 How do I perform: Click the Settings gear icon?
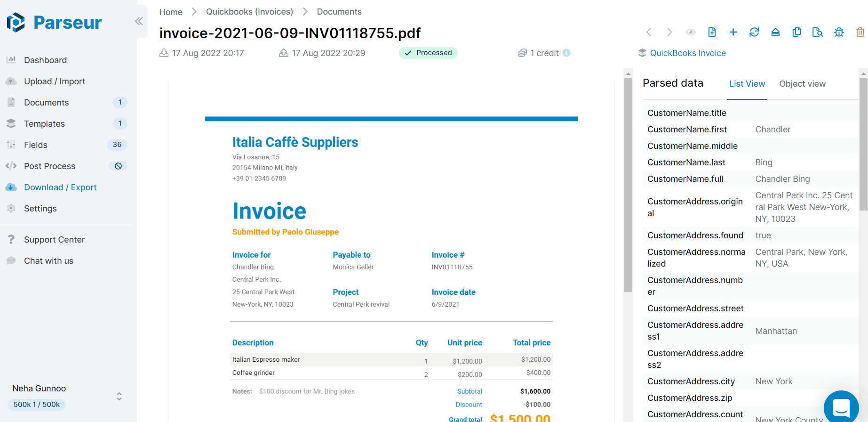click(11, 208)
